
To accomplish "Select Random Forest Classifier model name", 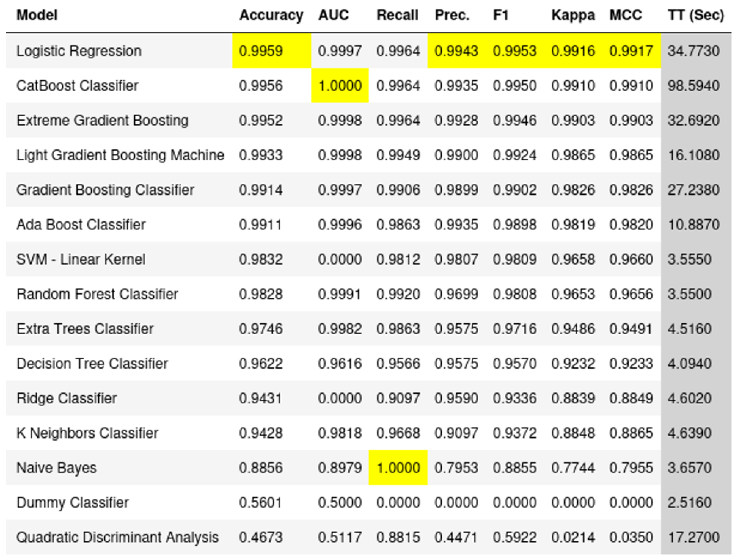I will coord(97,294).
